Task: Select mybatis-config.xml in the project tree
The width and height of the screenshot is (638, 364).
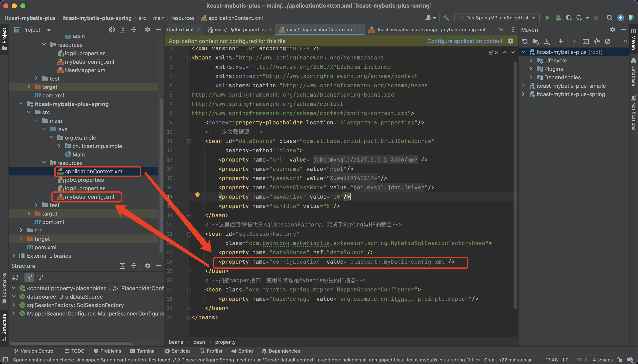Action: click(x=89, y=197)
